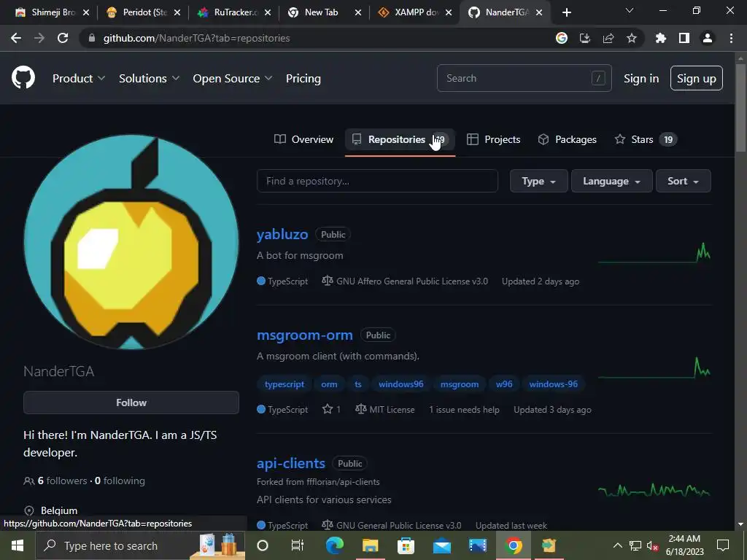747x560 pixels.
Task: Open Mail app from taskbar
Action: pos(441,545)
